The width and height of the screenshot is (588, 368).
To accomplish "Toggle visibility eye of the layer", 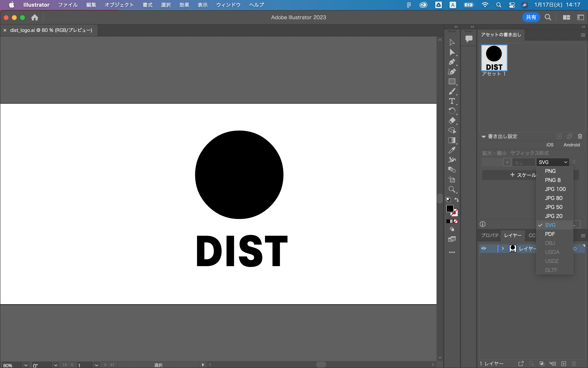I will pos(483,248).
